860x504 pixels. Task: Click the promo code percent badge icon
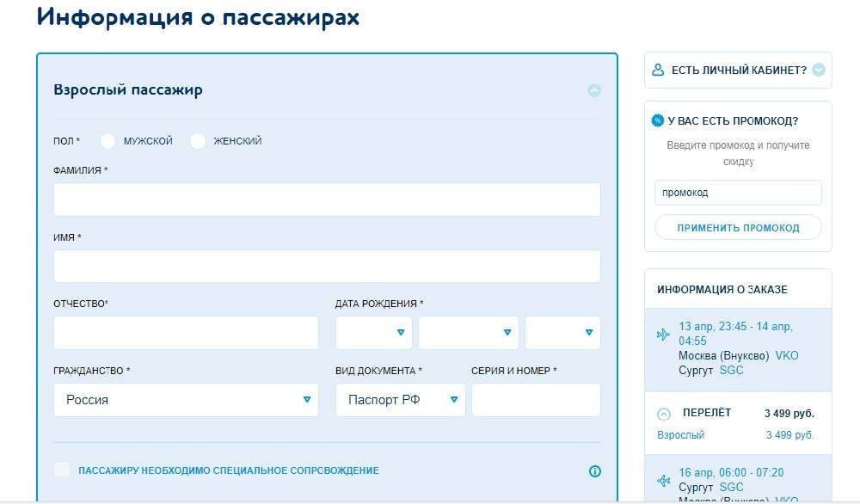click(x=658, y=120)
